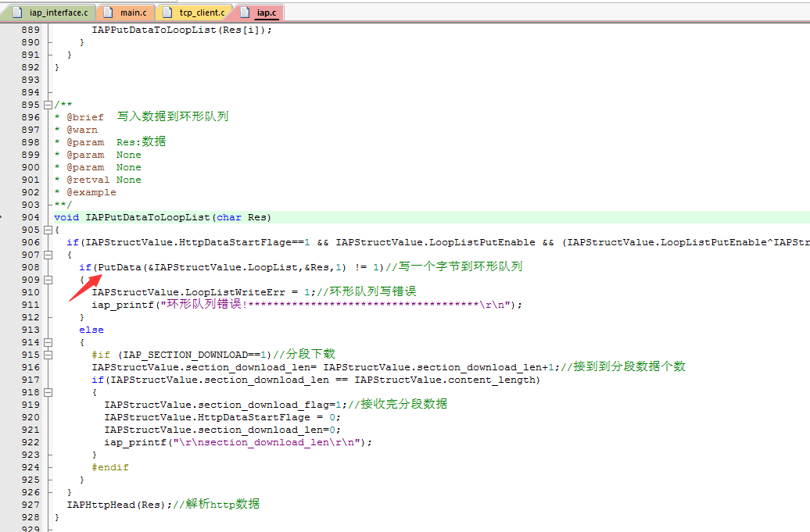Image resolution: width=810 pixels, height=532 pixels.
Task: Click '@param Res:数据' on line 898
Action: [116, 142]
